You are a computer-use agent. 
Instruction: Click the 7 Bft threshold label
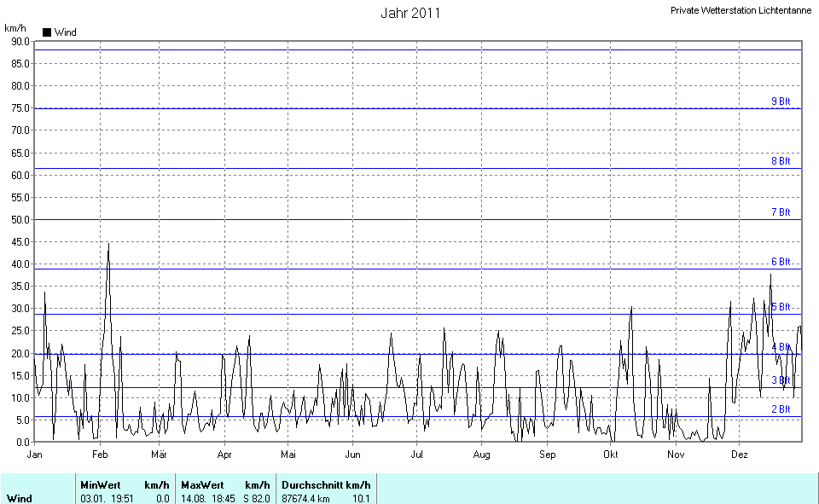coord(781,211)
